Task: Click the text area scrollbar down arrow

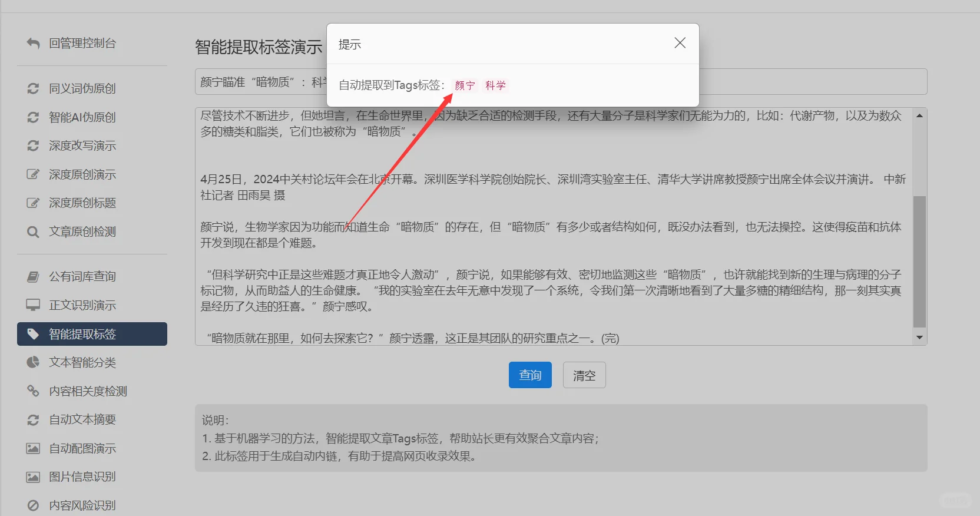Action: (x=919, y=338)
